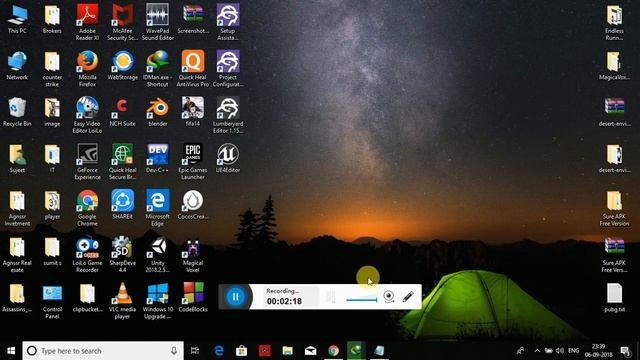Open Endless Runner folder icon
Screen dimensions: 640x360
614,22
